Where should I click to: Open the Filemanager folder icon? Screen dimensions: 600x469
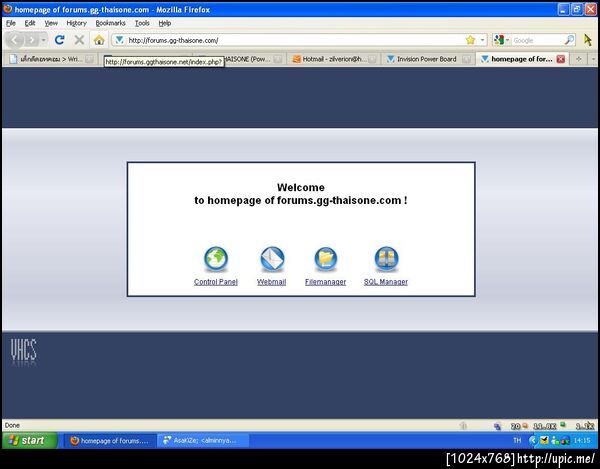pyautogui.click(x=326, y=259)
